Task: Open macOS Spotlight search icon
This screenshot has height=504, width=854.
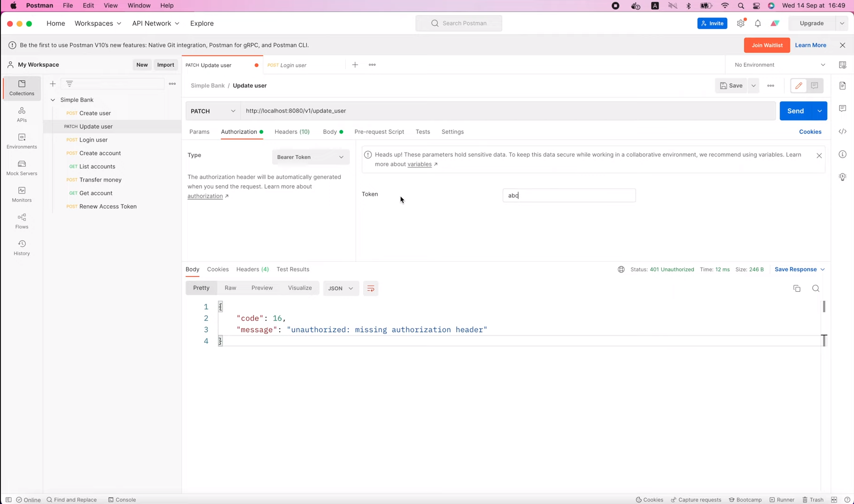Action: 741,6
